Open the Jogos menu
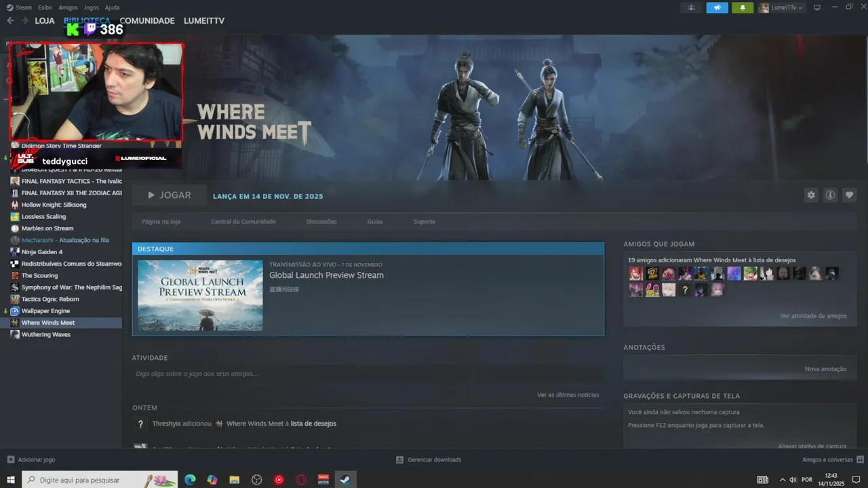Image resolution: width=868 pixels, height=488 pixels. (x=91, y=7)
